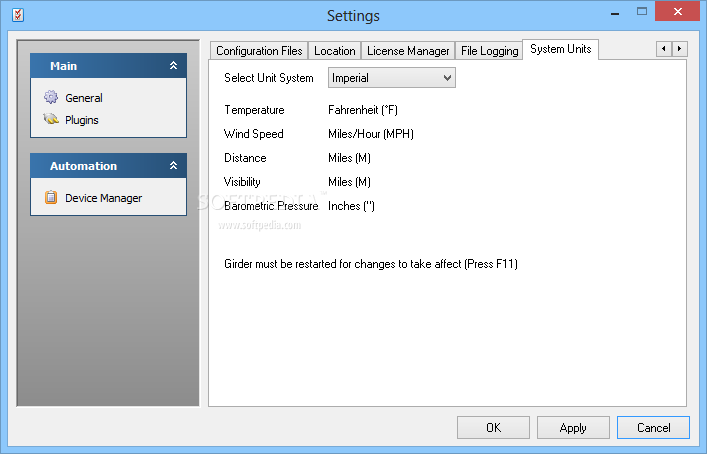Open the Select Unit System dropdown

pos(392,78)
